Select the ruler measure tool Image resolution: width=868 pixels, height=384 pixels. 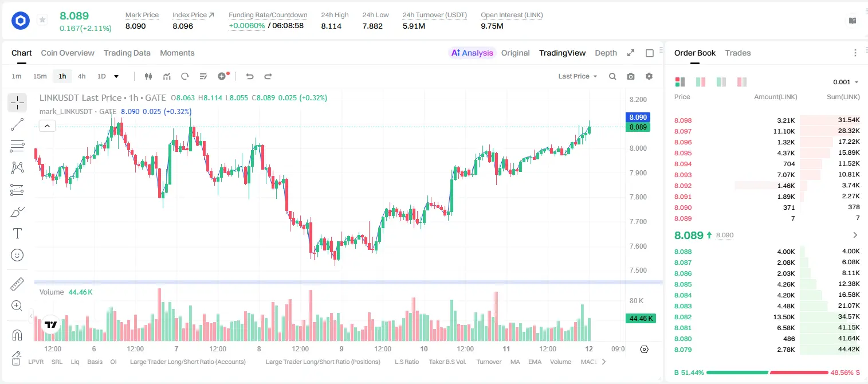(17, 284)
